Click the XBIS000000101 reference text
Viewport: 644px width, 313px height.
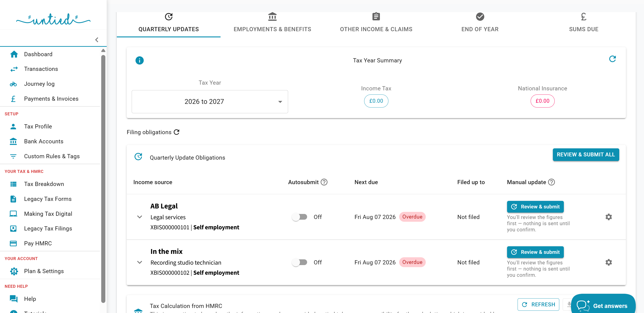point(170,227)
